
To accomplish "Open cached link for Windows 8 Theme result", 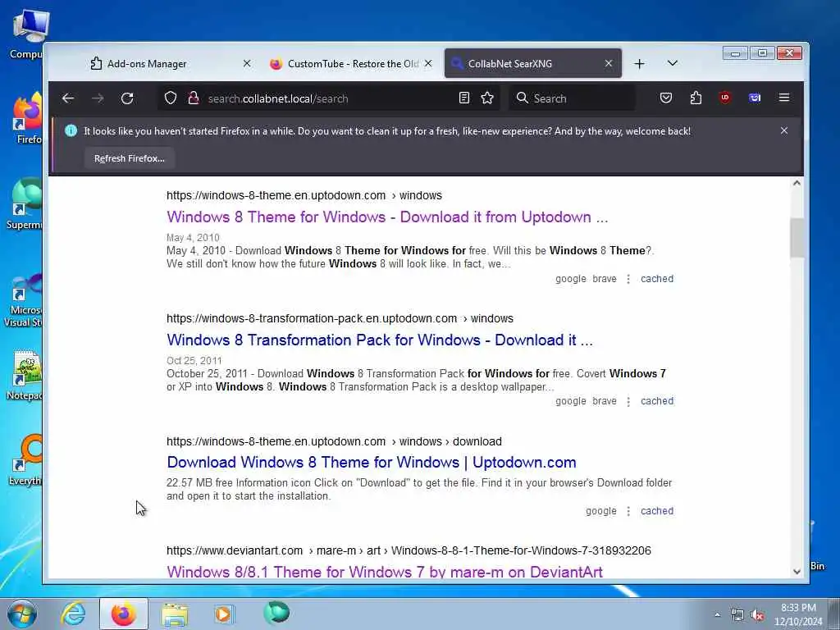I will tap(657, 279).
